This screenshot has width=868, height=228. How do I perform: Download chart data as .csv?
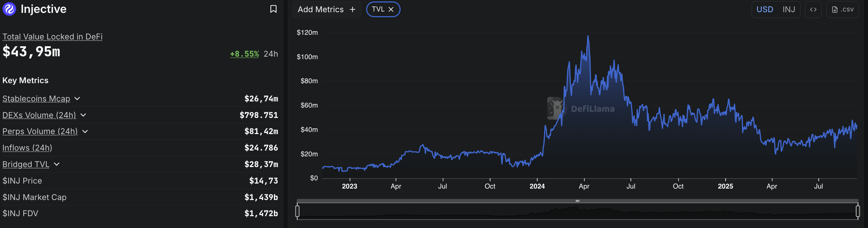click(843, 9)
